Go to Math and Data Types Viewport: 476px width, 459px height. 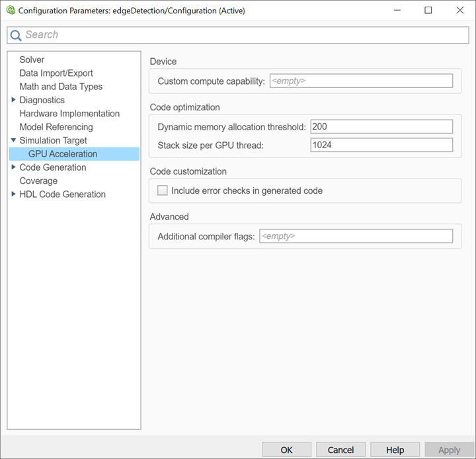pos(61,87)
